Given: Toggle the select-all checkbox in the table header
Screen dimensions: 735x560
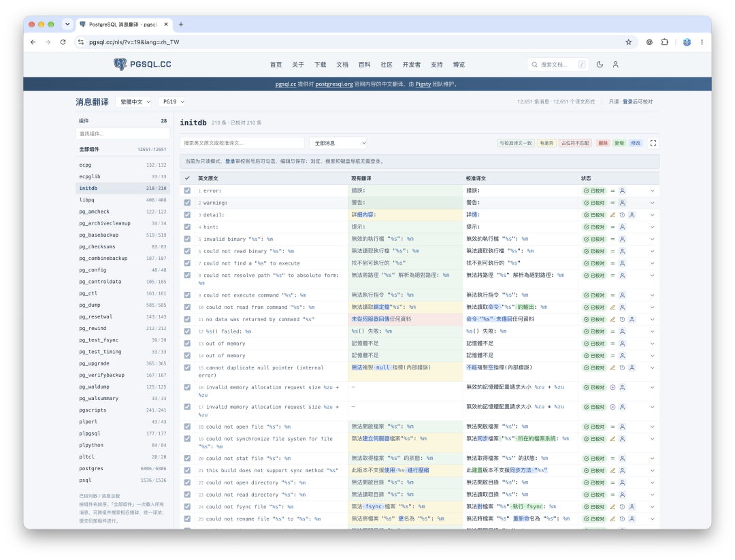Looking at the screenshot, I should (x=187, y=178).
